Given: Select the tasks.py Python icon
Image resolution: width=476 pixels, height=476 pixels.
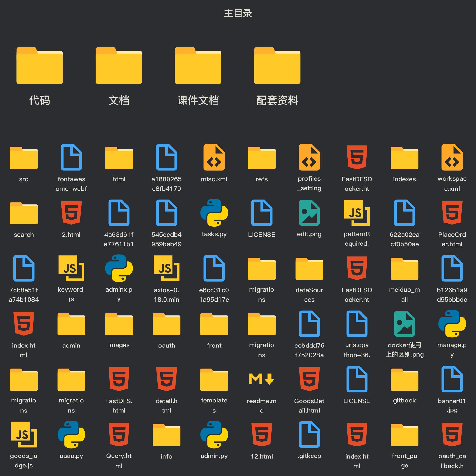Looking at the screenshot, I should point(214,213).
